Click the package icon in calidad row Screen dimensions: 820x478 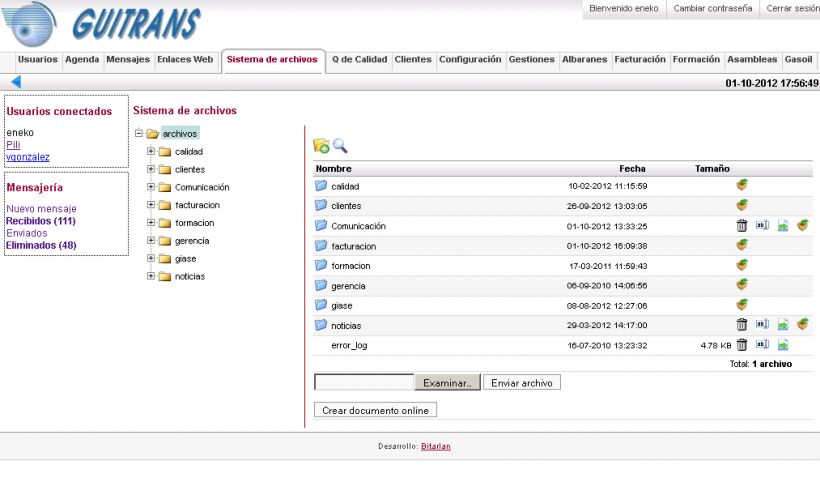point(742,185)
